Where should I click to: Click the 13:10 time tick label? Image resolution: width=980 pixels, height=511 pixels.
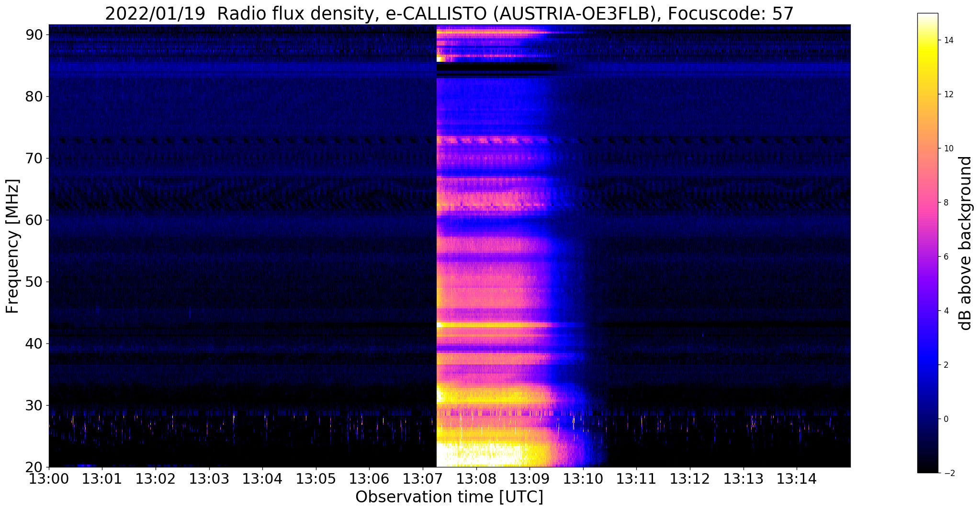(x=583, y=478)
